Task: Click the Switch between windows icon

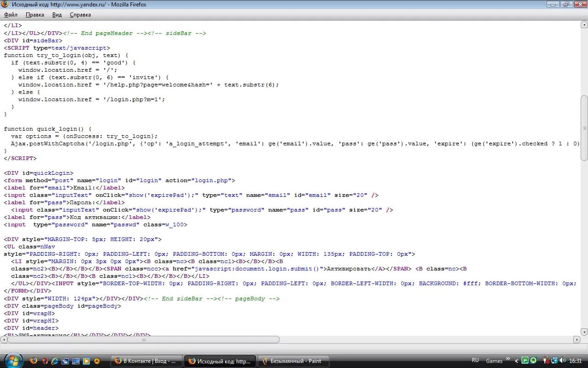Action: [65, 361]
